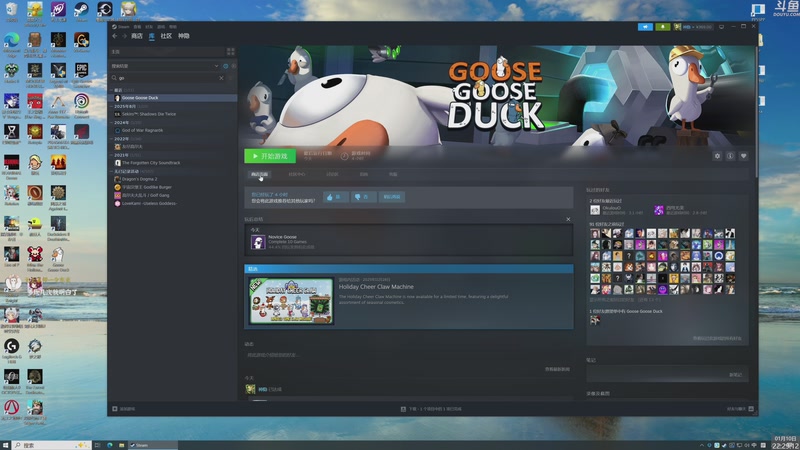The width and height of the screenshot is (800, 450).
Task: Select God of War Ragnarök in library
Action: click(x=172, y=130)
